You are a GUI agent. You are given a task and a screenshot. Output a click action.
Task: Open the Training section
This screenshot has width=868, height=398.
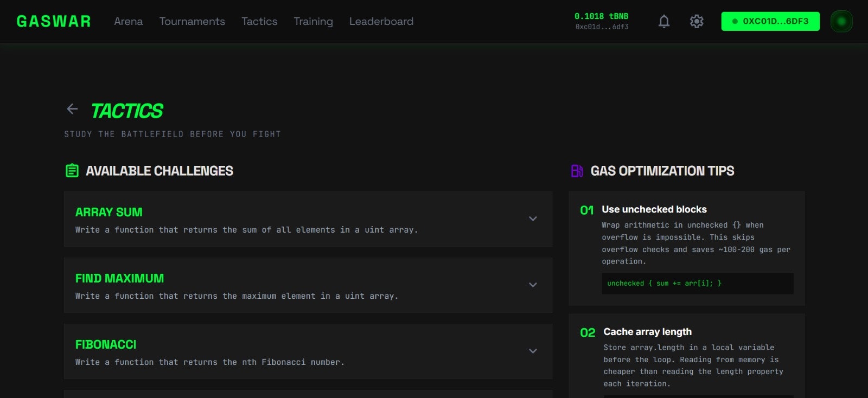(x=313, y=21)
